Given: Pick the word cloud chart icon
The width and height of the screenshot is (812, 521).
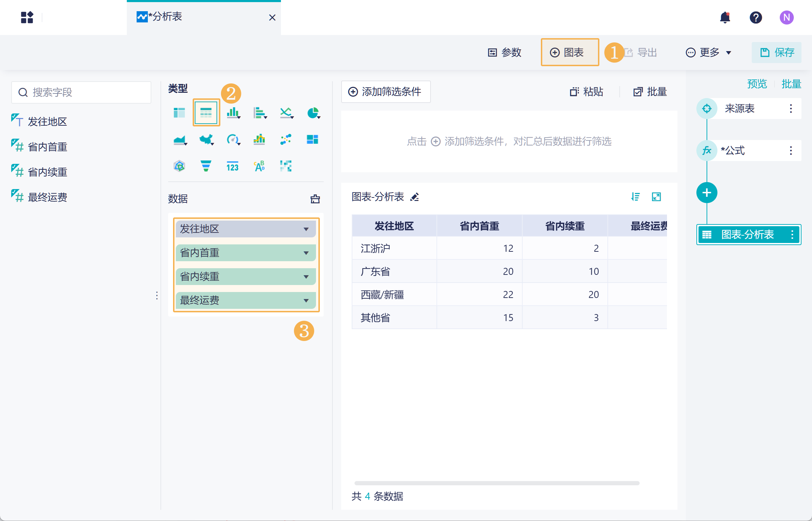Looking at the screenshot, I should pyautogui.click(x=259, y=166).
